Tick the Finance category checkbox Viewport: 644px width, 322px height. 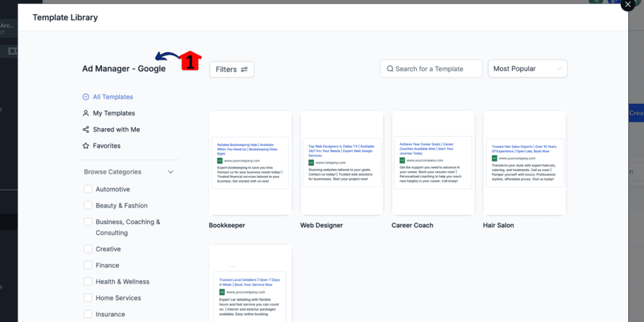(88, 265)
